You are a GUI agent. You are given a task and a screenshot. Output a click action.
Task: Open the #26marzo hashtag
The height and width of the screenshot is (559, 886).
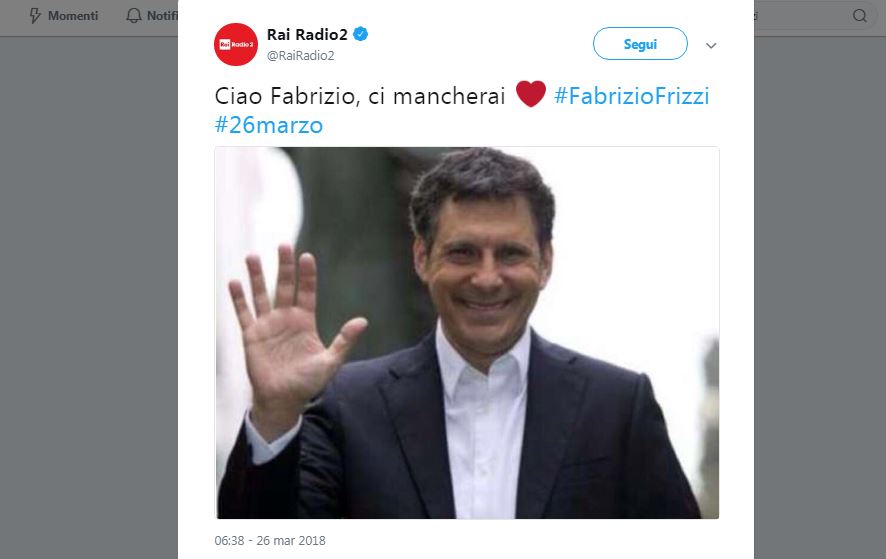coord(268,125)
